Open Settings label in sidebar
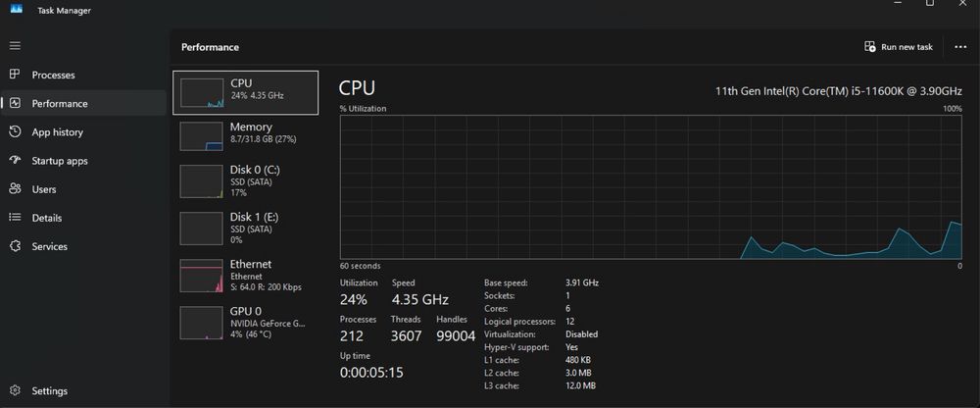980x408 pixels. 49,391
